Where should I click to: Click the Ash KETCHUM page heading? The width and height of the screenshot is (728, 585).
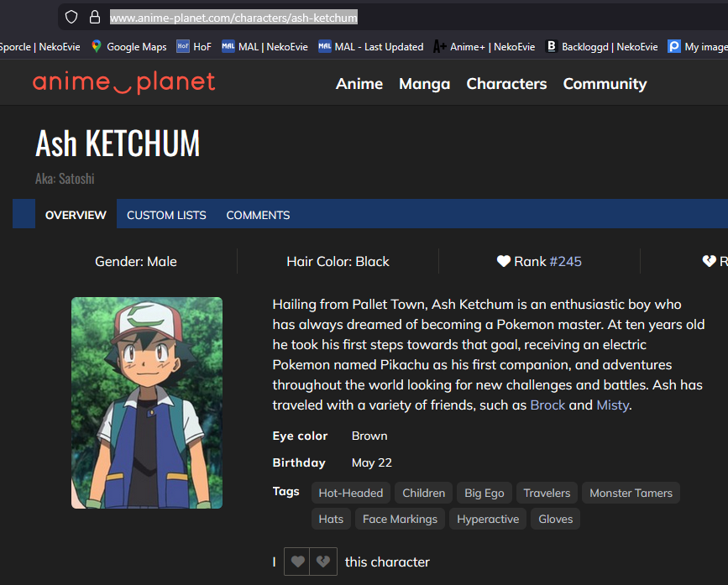118,144
